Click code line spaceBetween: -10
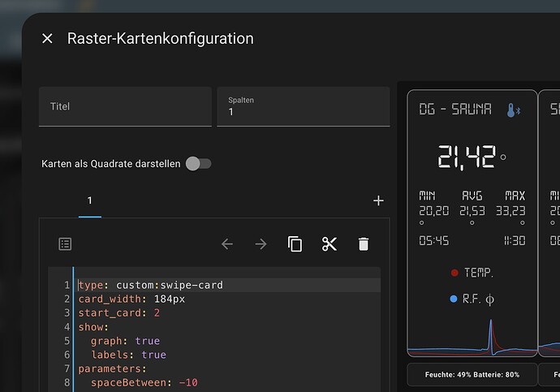Viewport: 560px width, 392px height. coord(144,383)
